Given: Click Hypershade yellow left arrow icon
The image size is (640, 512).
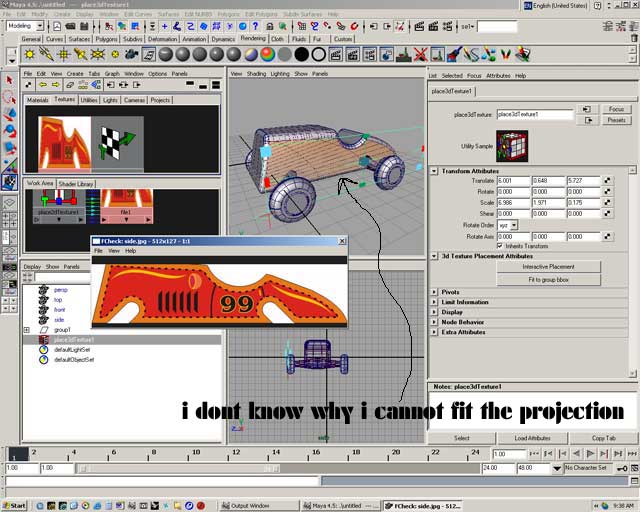Looking at the screenshot, I should pos(42,85).
